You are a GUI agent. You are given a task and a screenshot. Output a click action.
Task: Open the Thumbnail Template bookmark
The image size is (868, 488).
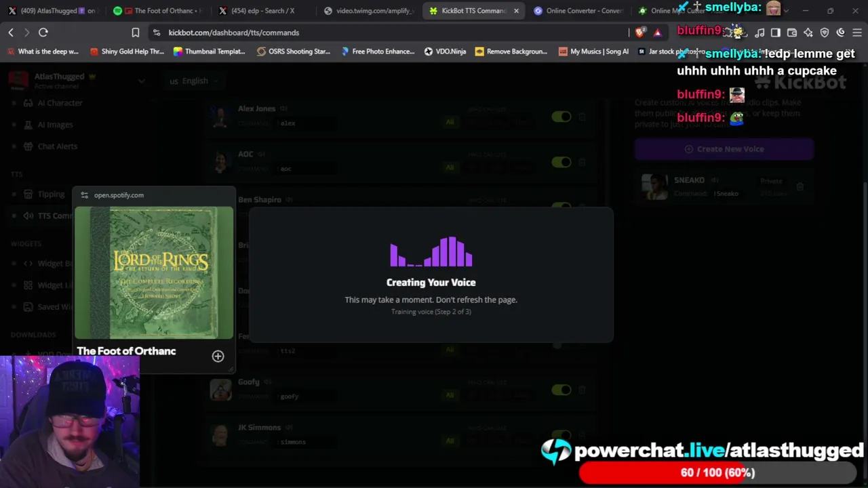pos(209,52)
